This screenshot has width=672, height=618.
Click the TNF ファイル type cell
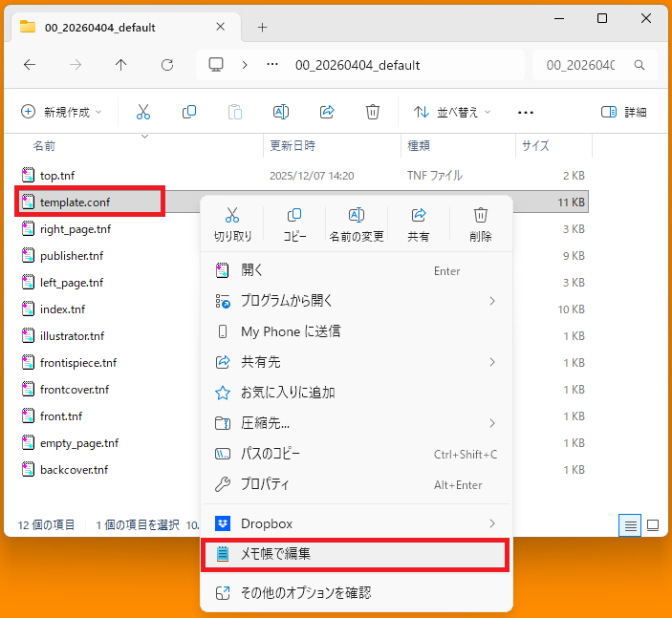point(435,176)
